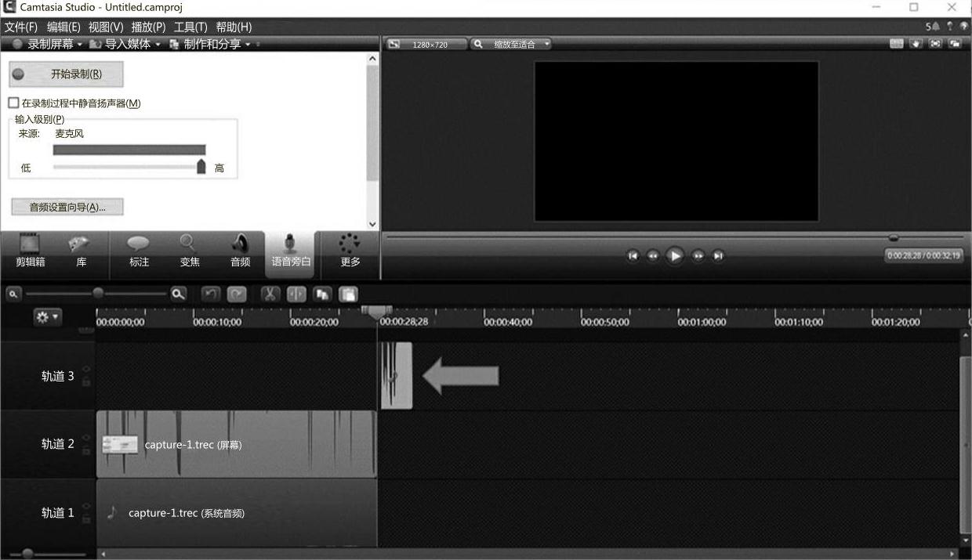
Task: Select the capture-1.trec (屏幕) clip
Action: pyautogui.click(x=237, y=444)
